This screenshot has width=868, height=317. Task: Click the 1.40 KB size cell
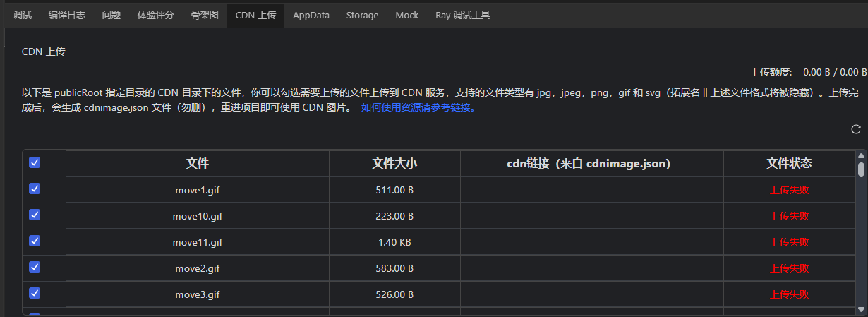click(x=394, y=242)
